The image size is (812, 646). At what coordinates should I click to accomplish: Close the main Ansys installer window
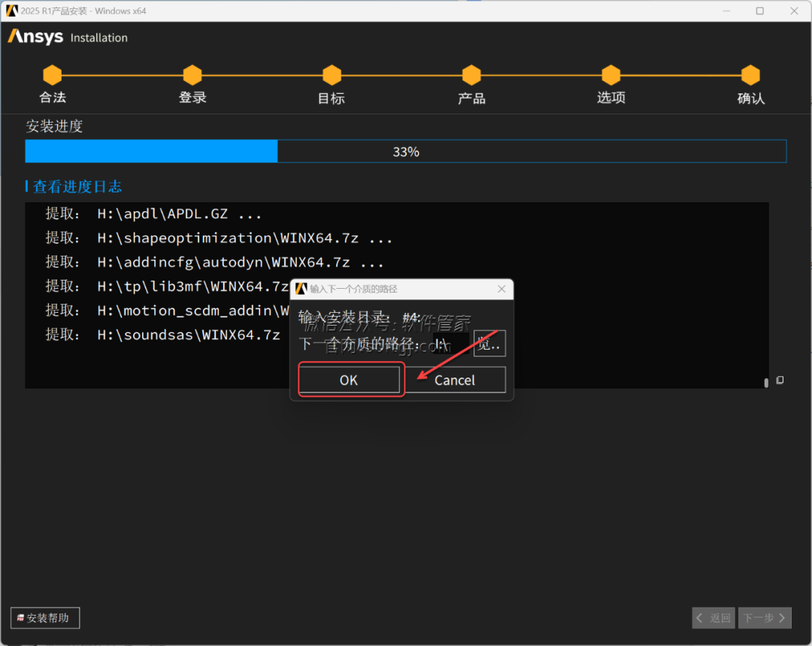pos(794,11)
